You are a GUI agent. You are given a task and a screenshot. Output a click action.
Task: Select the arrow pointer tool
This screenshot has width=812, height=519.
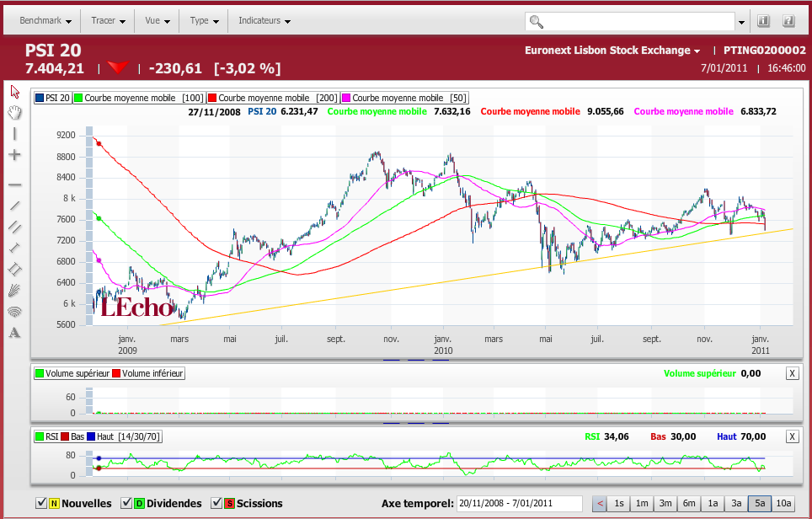pyautogui.click(x=15, y=92)
